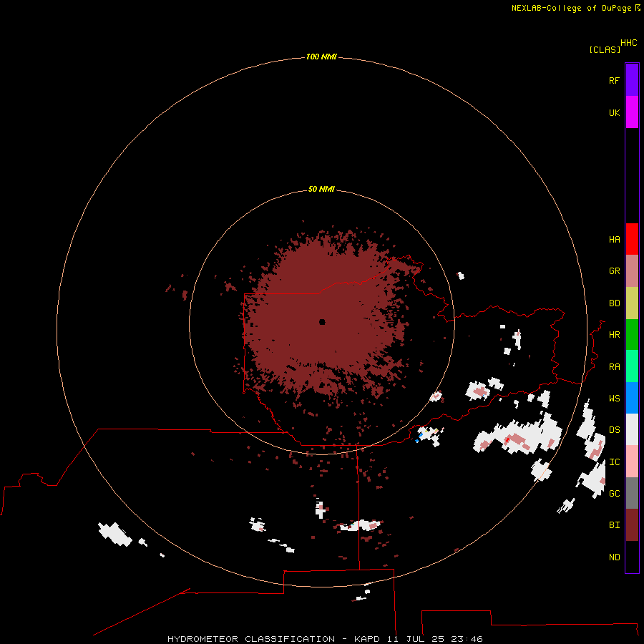644x644 pixels.
Task: Click the RA legend label
Action: click(614, 367)
